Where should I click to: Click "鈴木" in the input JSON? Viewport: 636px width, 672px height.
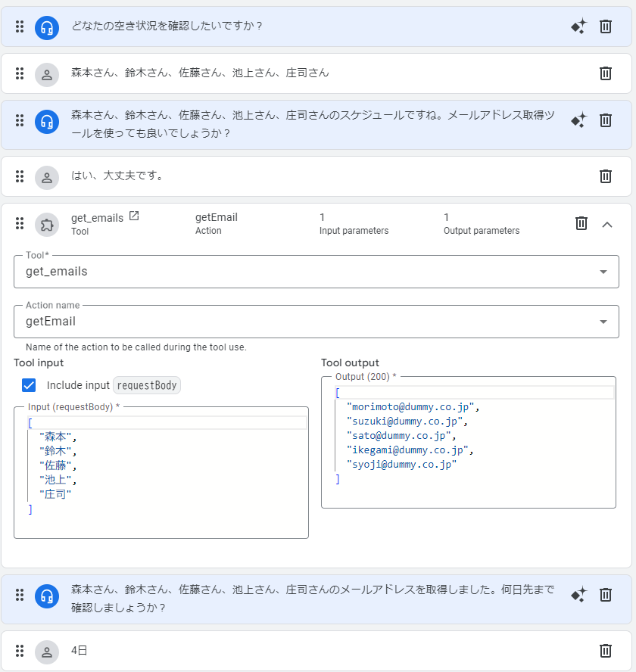(55, 451)
